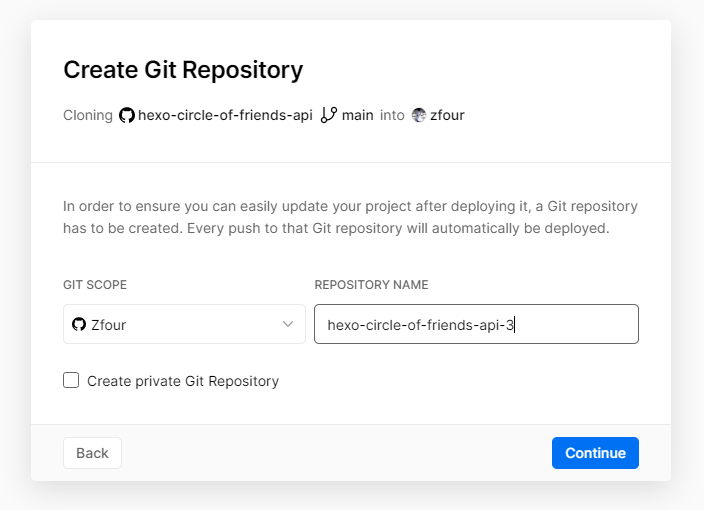Select the hexo-circle-of-friends-api source repository name

pyautogui.click(x=225, y=115)
